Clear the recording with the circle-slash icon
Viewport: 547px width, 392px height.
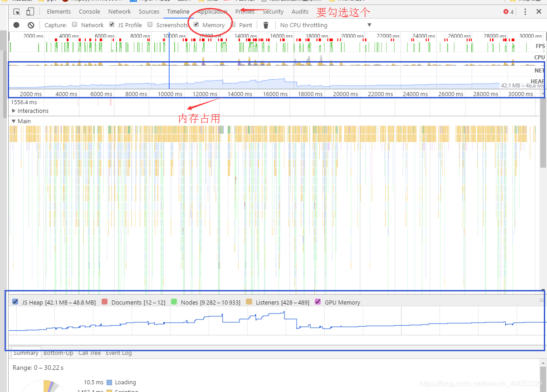point(31,25)
